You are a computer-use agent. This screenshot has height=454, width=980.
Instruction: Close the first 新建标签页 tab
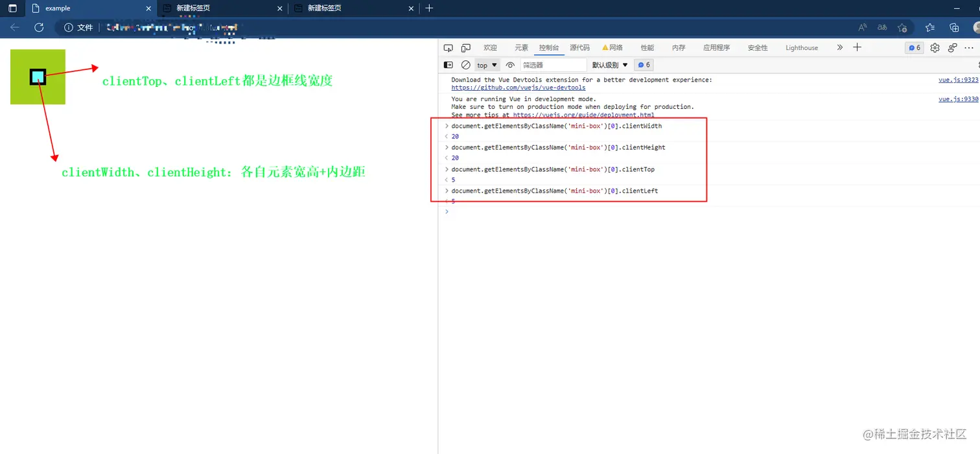(280, 8)
